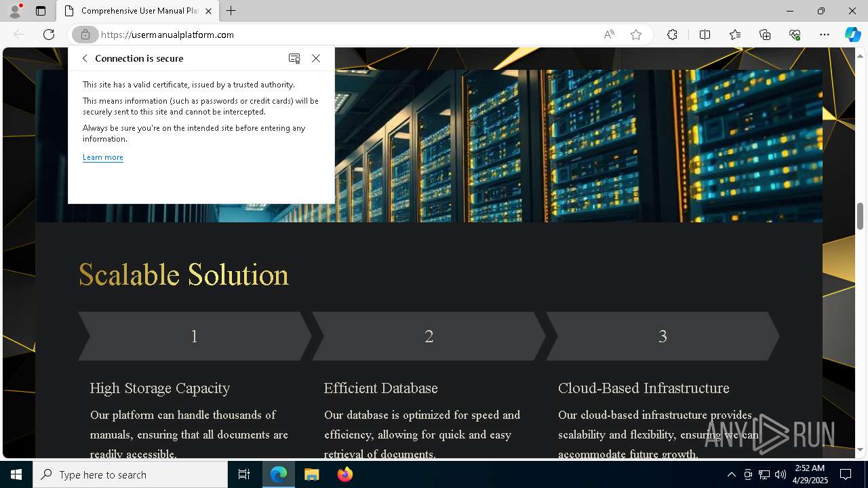Open Read aloud from the address bar
Screen dimensions: 868x488
pos(609,35)
